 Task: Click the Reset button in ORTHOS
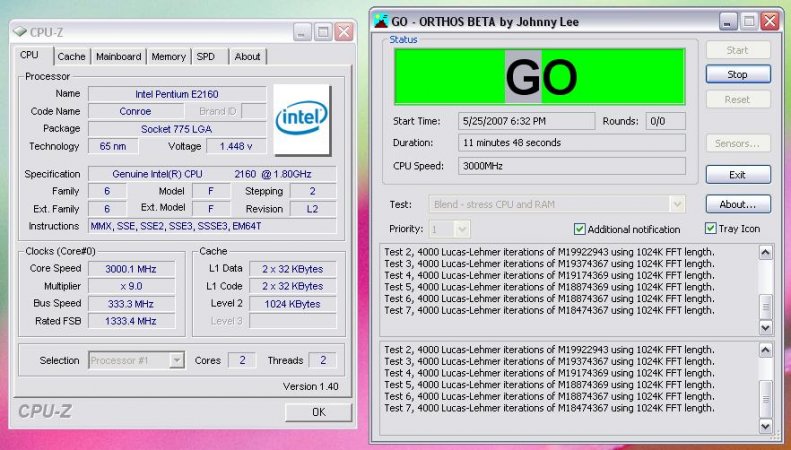738,99
